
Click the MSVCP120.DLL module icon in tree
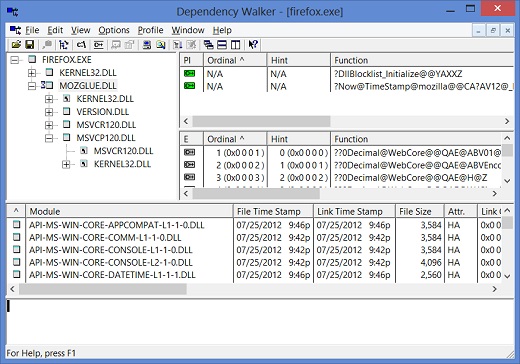tap(66, 137)
